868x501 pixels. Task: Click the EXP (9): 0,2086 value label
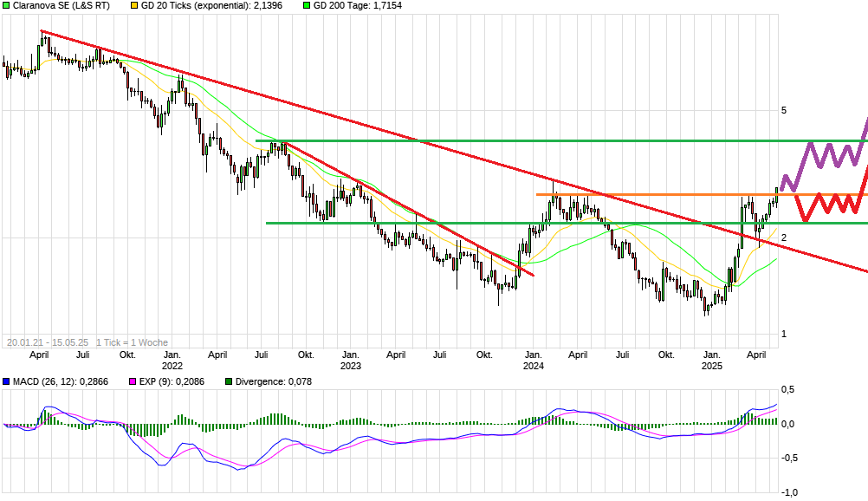(x=173, y=381)
